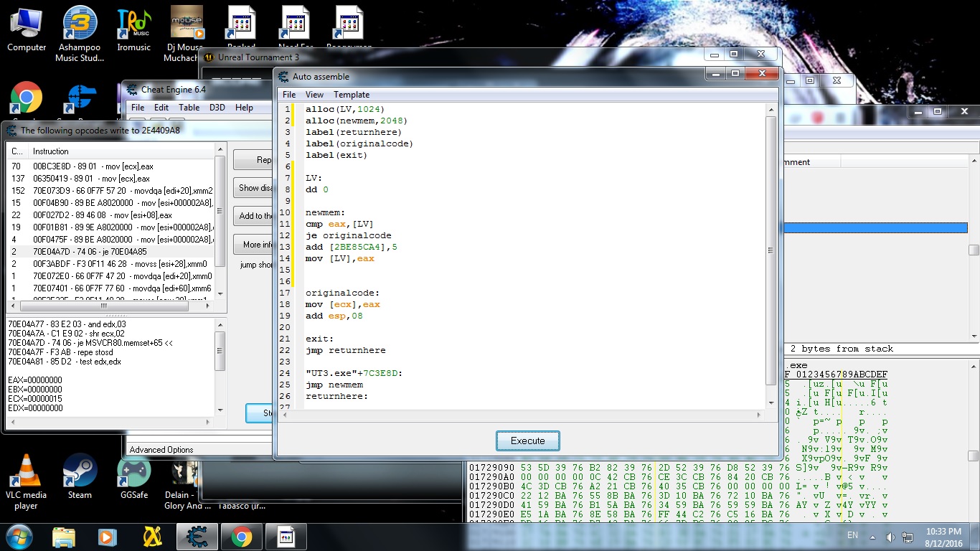Open Windows Explorer from the taskbar
Screen dimensions: 980x551
pyautogui.click(x=63, y=537)
